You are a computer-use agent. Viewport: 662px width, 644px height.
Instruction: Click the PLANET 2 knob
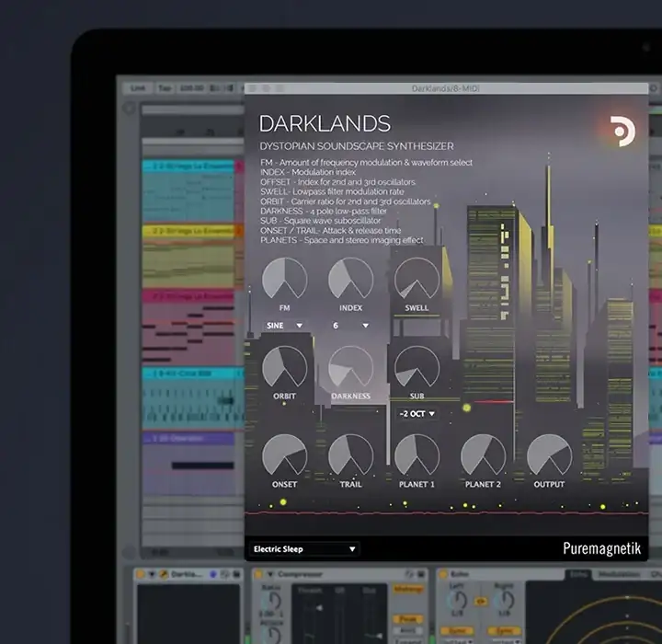(483, 455)
